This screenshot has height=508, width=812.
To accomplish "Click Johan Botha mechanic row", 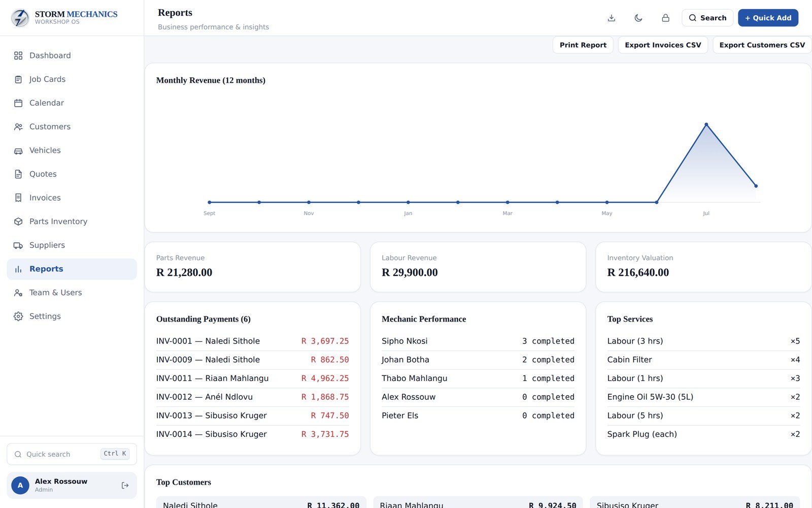I will tap(478, 360).
